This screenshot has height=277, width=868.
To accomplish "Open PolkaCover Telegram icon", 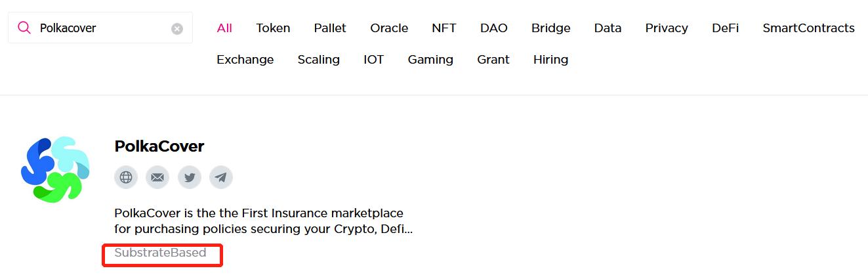I will (221, 177).
